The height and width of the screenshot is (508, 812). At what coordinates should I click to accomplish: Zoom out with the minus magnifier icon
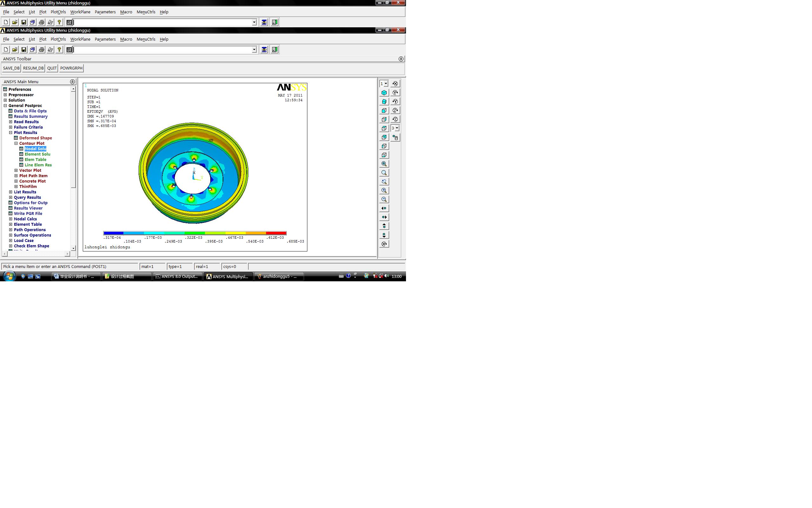[x=384, y=200]
